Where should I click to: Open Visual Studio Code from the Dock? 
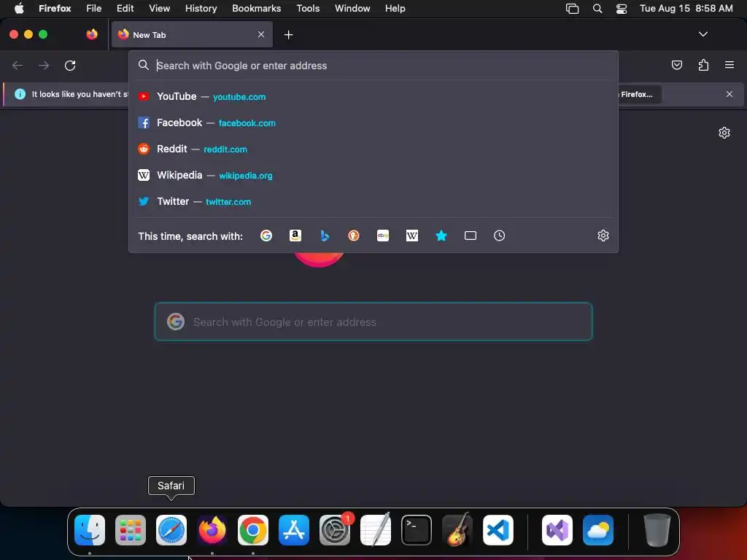[x=498, y=530]
